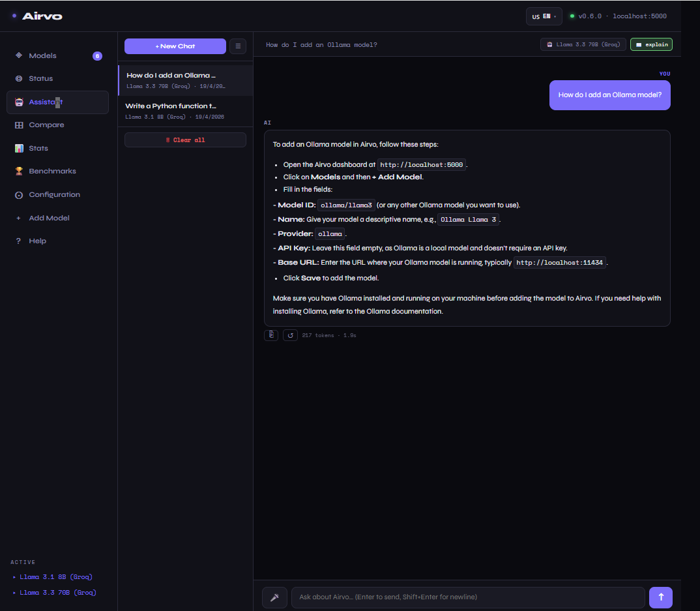The width and height of the screenshot is (700, 611).
Task: Toggle the chat list hamburger button
Action: 238,46
